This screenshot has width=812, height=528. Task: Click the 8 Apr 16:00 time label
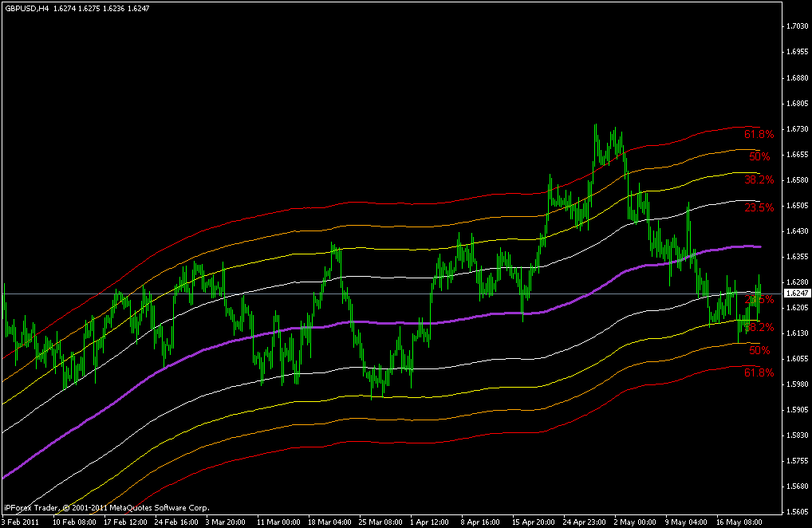pyautogui.click(x=480, y=522)
